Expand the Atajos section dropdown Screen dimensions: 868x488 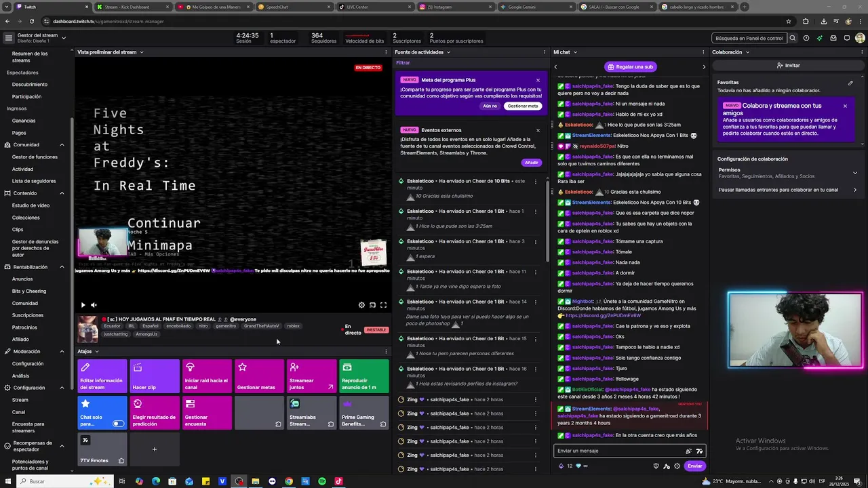(x=97, y=352)
